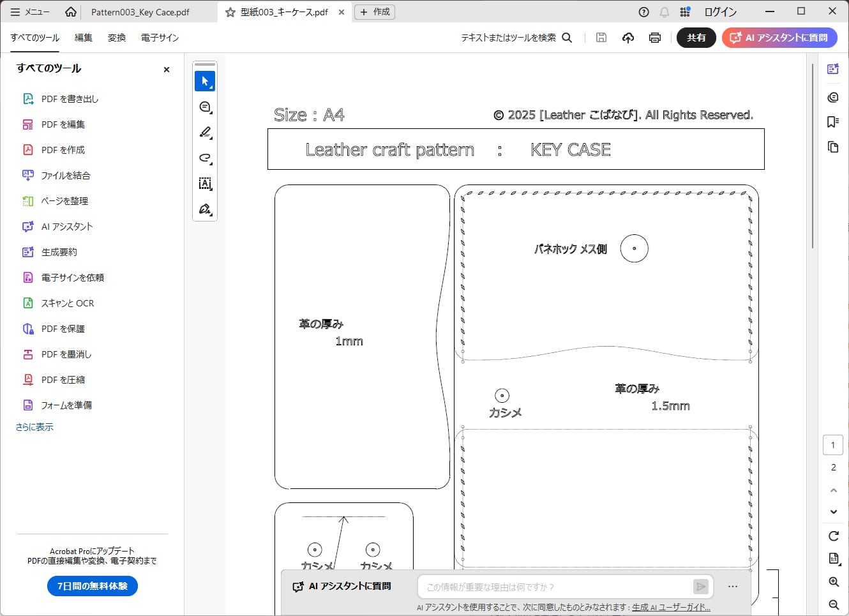This screenshot has height=616, width=849.
Task: Click the current page number 1 box
Action: click(x=833, y=445)
